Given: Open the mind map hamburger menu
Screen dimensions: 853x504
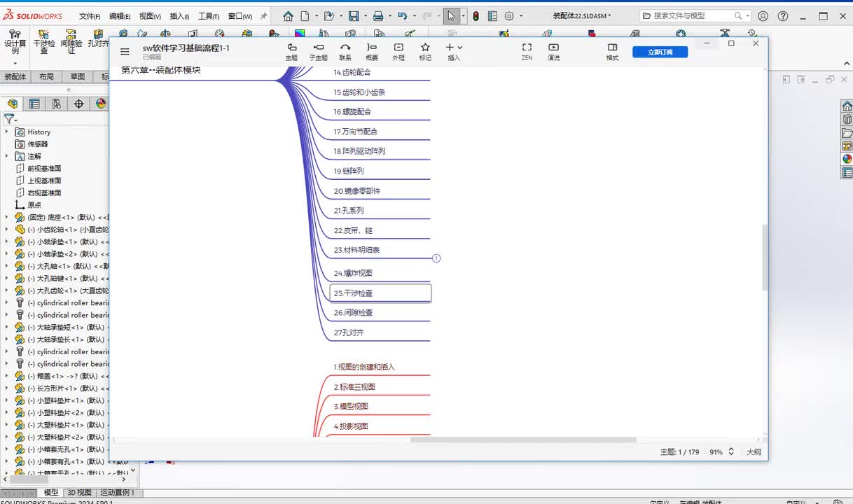Looking at the screenshot, I should [125, 51].
